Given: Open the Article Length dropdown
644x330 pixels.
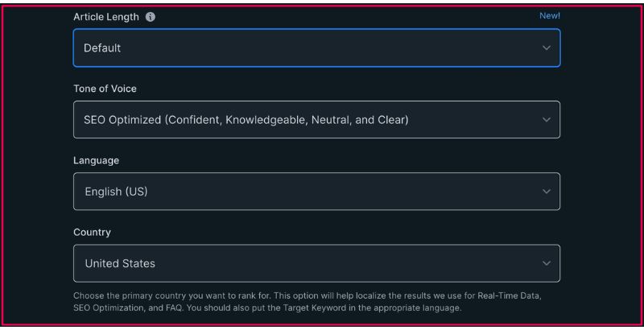Looking at the screenshot, I should click(x=316, y=48).
